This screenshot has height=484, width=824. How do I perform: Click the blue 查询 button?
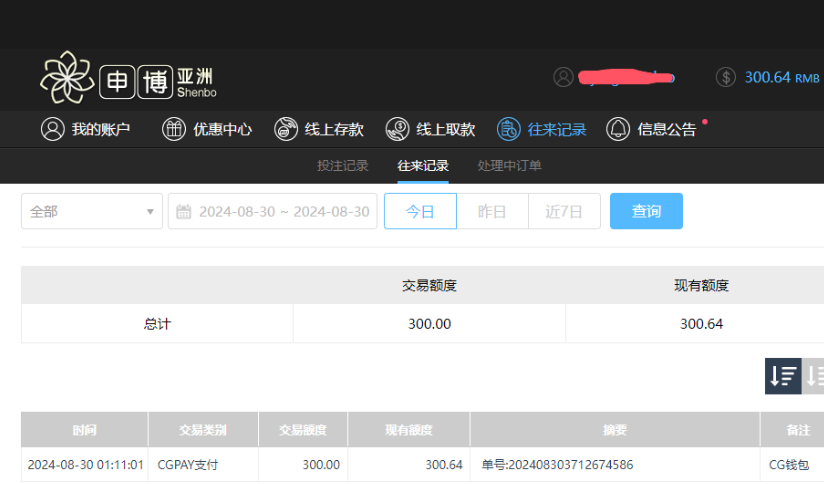click(646, 211)
